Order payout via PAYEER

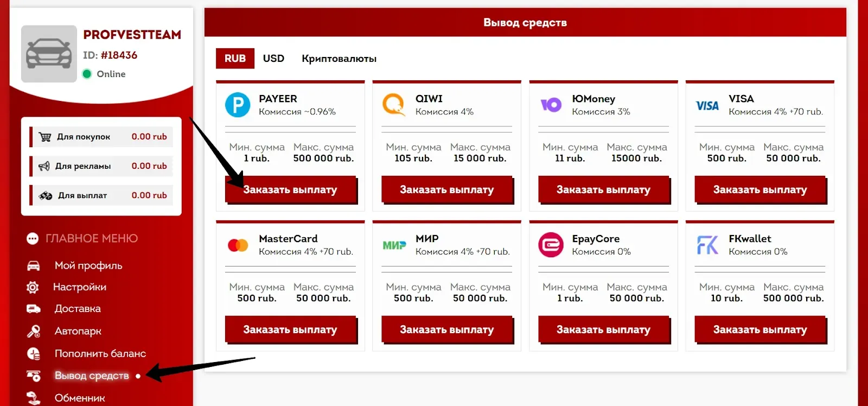(x=290, y=189)
